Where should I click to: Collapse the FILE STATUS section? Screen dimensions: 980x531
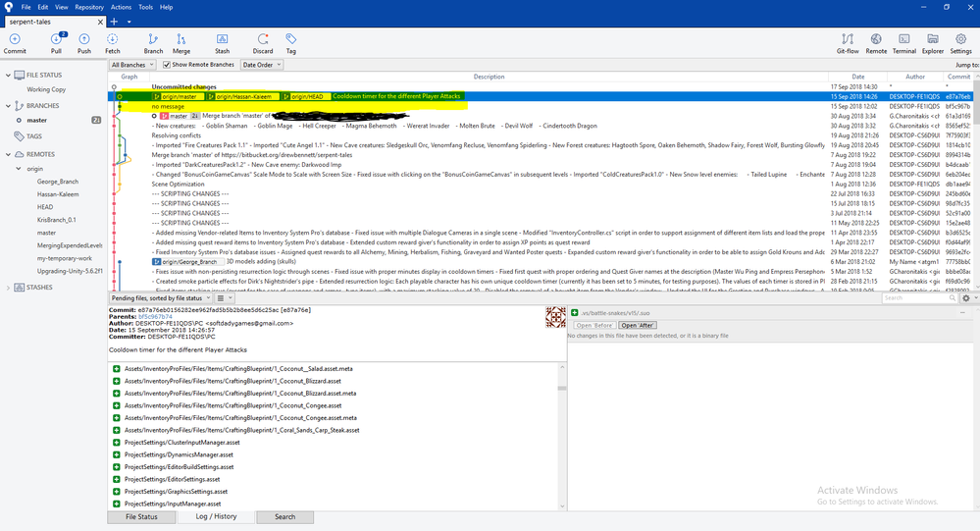point(8,75)
